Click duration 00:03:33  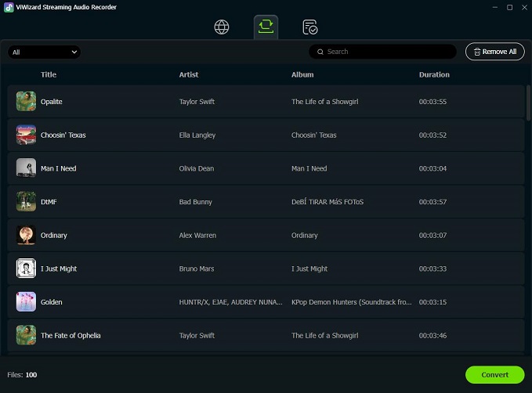tap(432, 269)
